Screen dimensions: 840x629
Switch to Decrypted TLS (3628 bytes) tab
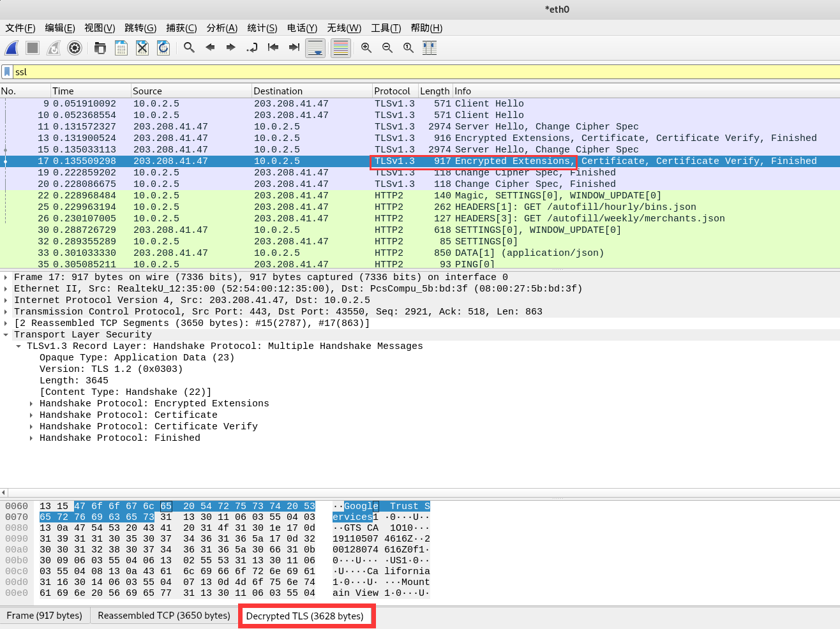pyautogui.click(x=305, y=616)
